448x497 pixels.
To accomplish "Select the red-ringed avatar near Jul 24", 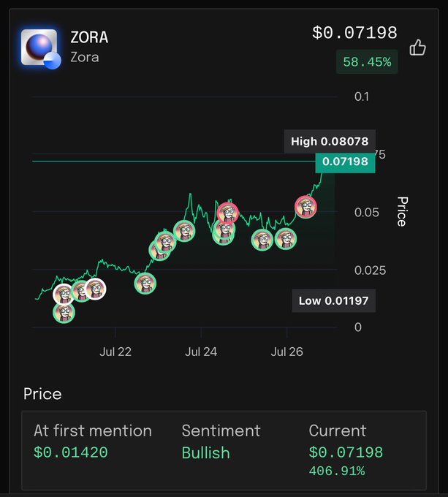I will click(x=227, y=213).
